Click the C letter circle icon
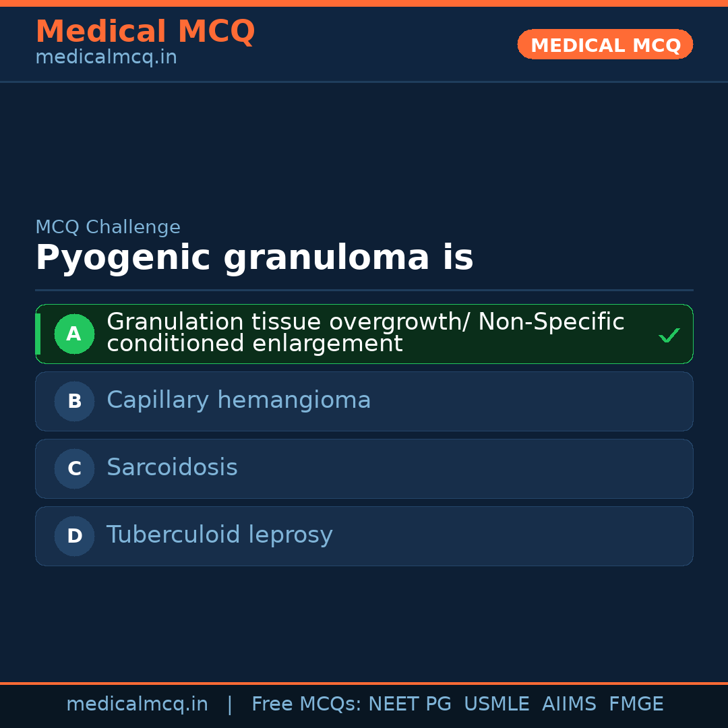 (74, 468)
